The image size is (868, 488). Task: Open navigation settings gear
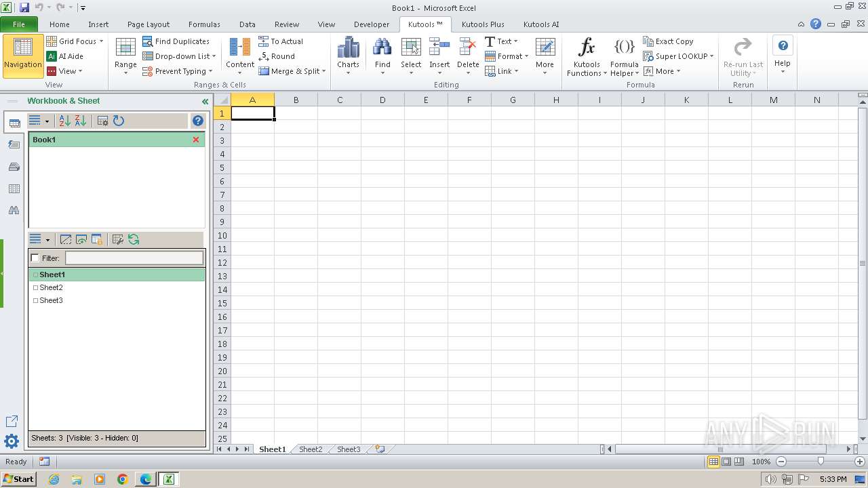coord(12,442)
